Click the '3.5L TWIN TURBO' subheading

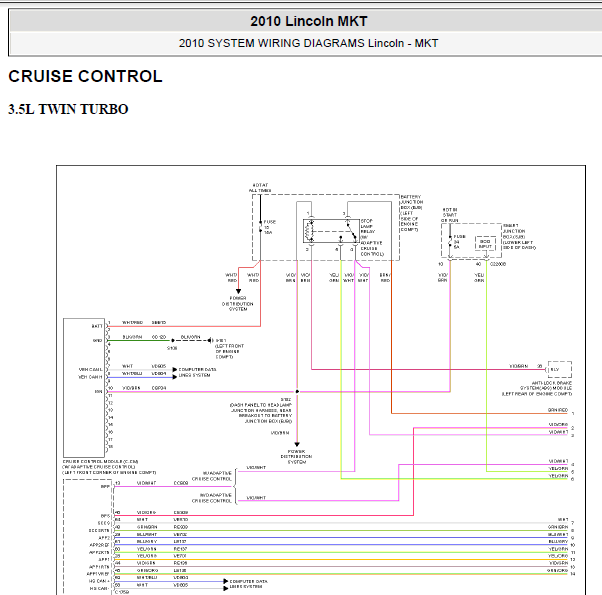[68, 109]
